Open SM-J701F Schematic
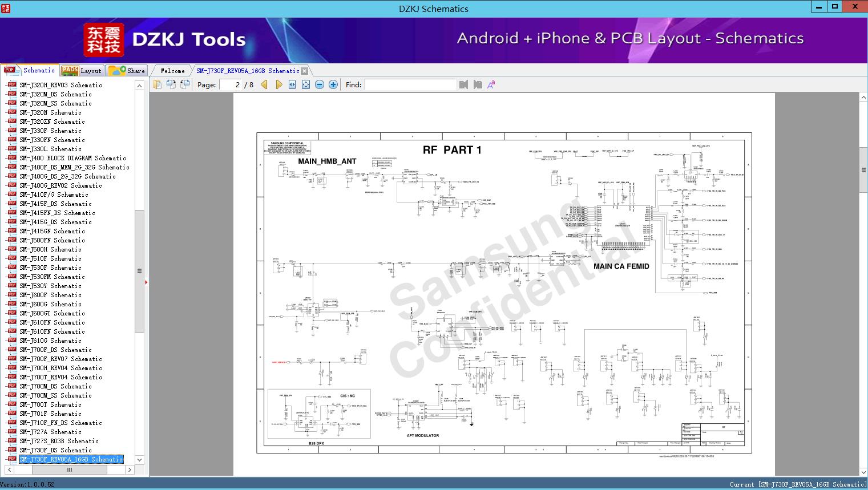This screenshot has height=490, width=868. (x=50, y=414)
